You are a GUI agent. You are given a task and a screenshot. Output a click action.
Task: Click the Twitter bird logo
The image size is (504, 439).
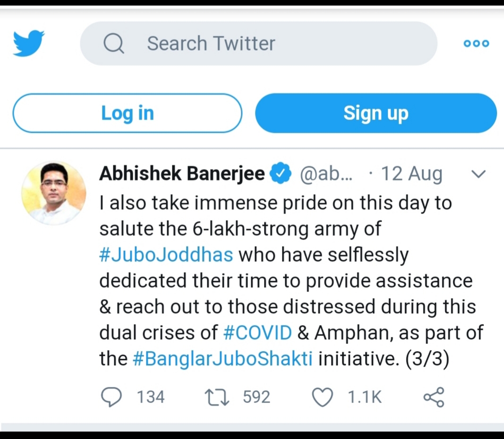[x=29, y=43]
